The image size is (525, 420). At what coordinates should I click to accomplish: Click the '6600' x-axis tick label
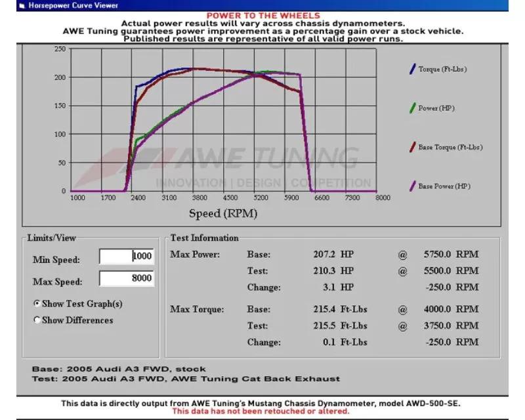point(322,198)
